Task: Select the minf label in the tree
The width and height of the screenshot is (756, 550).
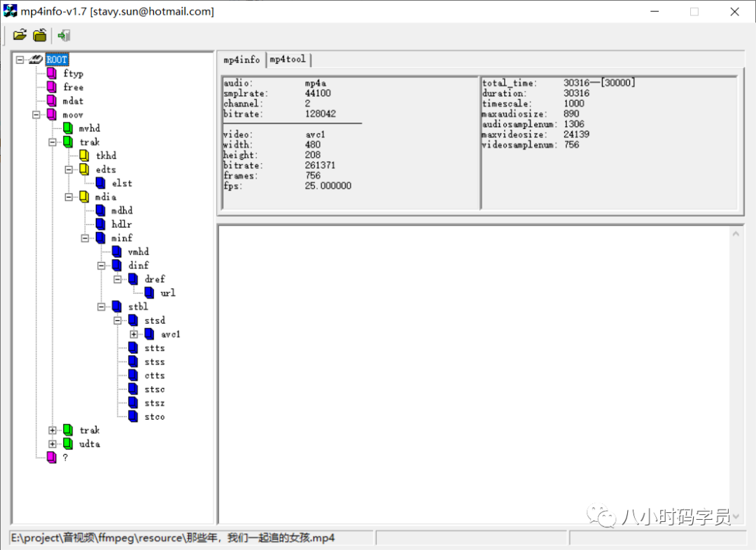Action: click(122, 238)
